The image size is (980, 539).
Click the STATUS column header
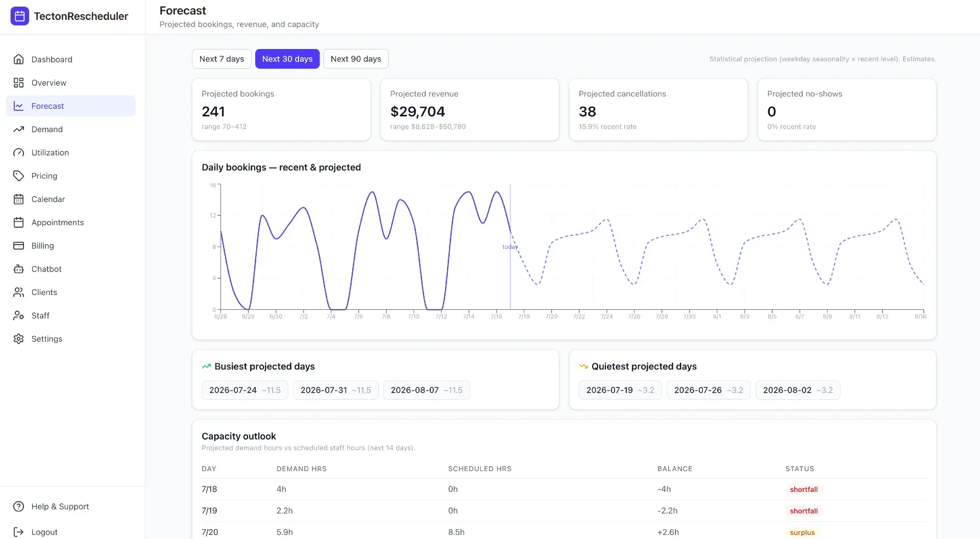pyautogui.click(x=800, y=469)
